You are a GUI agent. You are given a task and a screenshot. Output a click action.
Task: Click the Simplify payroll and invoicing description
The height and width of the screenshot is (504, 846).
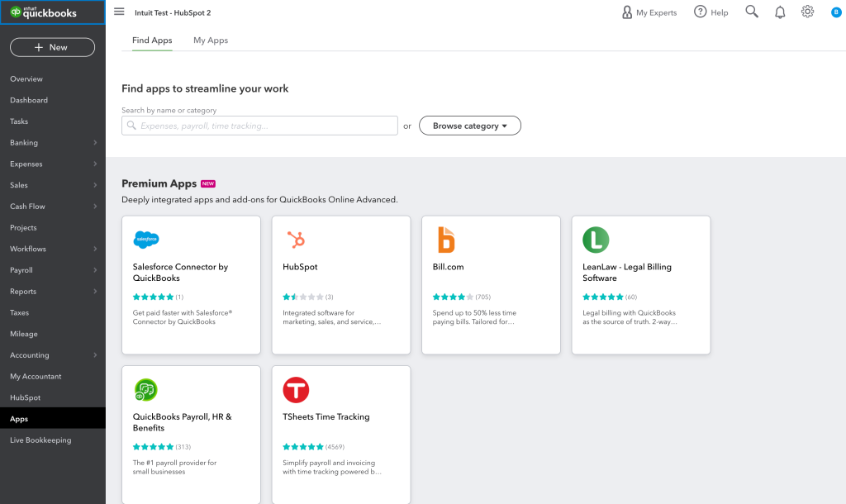pos(332,468)
